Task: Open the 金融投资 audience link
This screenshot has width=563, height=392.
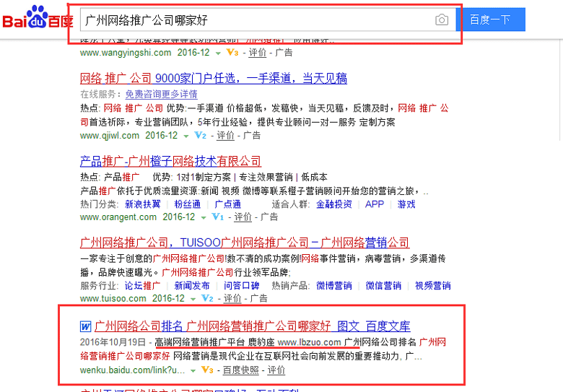Action: [334, 204]
